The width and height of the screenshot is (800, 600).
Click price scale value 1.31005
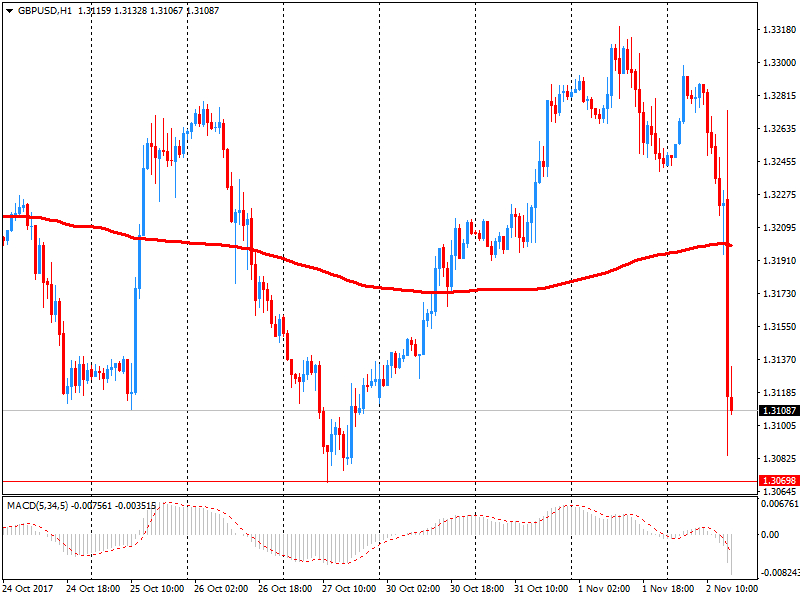point(779,426)
